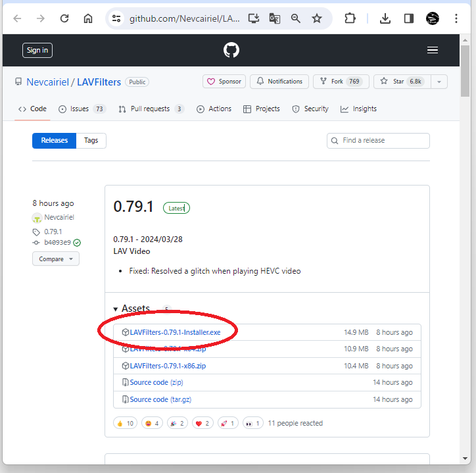Go to the browser home page
Image resolution: width=476 pixels, height=473 pixels.
click(88, 18)
